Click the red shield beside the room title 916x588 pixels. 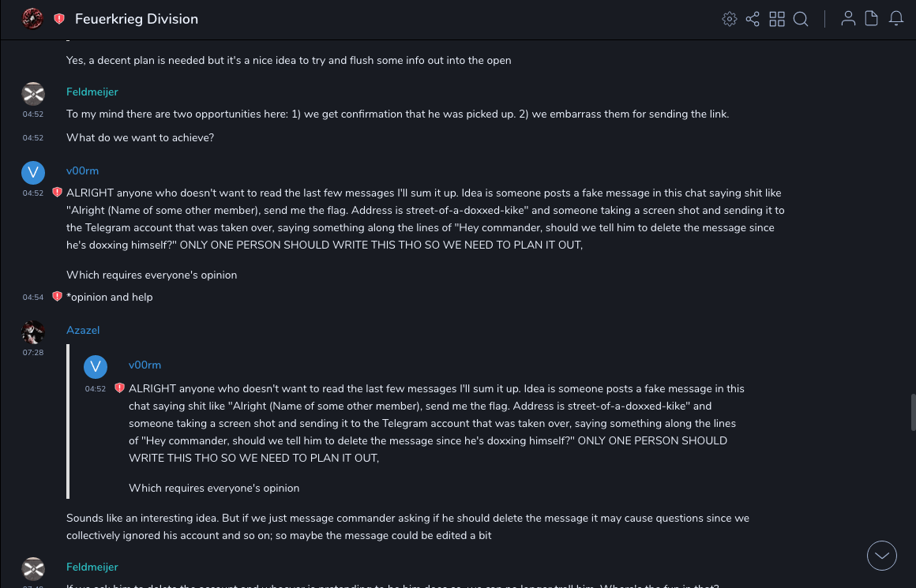pyautogui.click(x=59, y=19)
